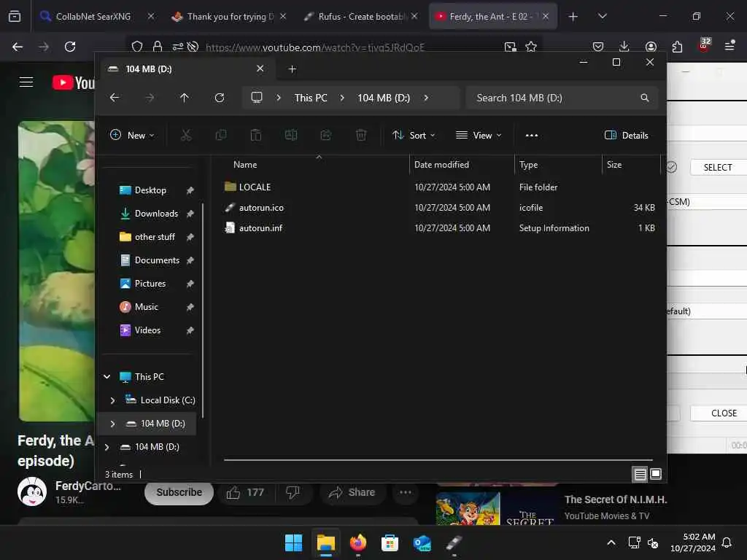Click the Share icon in Explorer toolbar

coord(326,135)
